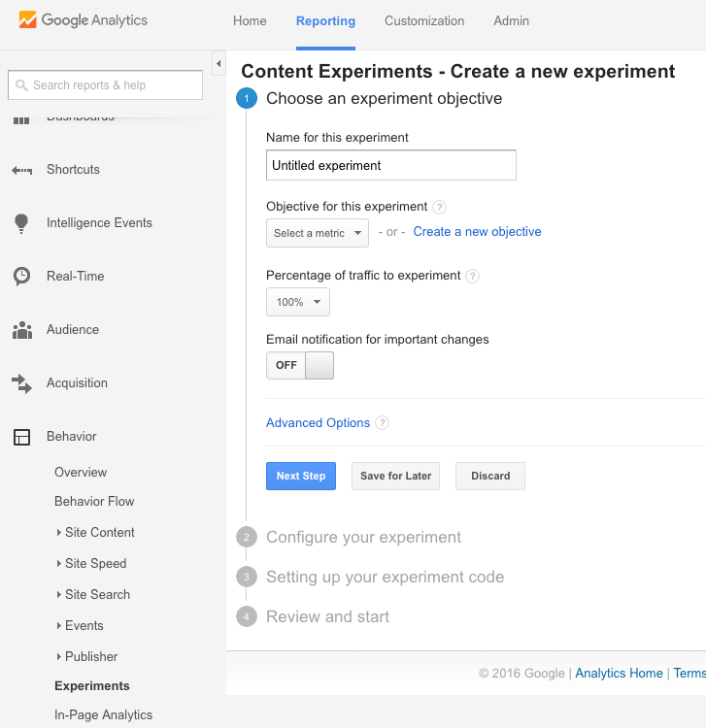
Task: Go to the Admin tab
Action: coord(512,21)
